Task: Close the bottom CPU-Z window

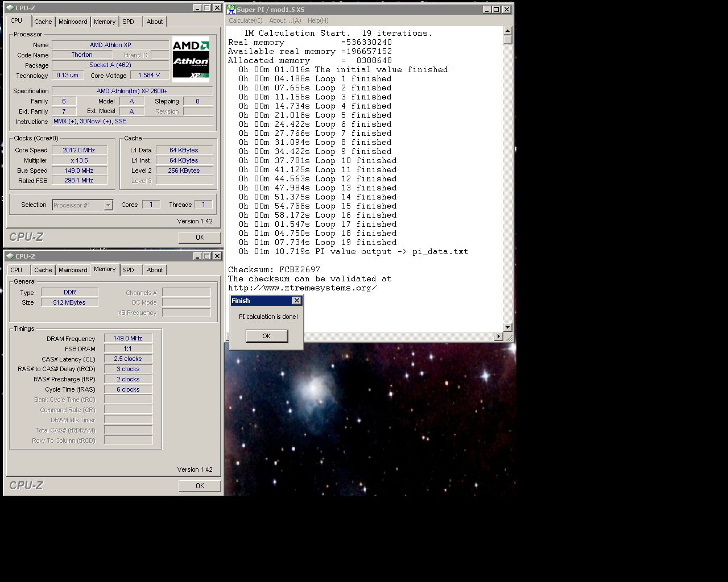Action: [217, 256]
